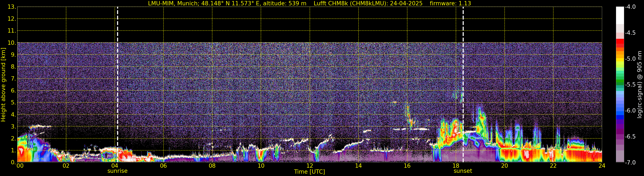Click height-axis tick label '3.'
Viewport: 644px width, 176px height.
(x=13, y=126)
